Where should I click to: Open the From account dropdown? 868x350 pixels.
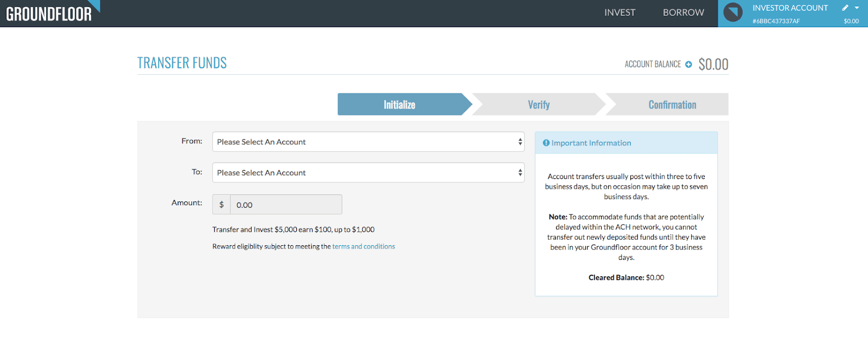368,142
